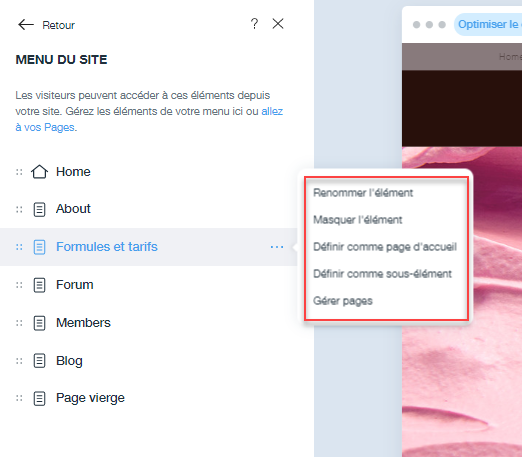Screen dimensions: 522x457
Task: Click the drag handle next to Members
Action: [x=19, y=323]
